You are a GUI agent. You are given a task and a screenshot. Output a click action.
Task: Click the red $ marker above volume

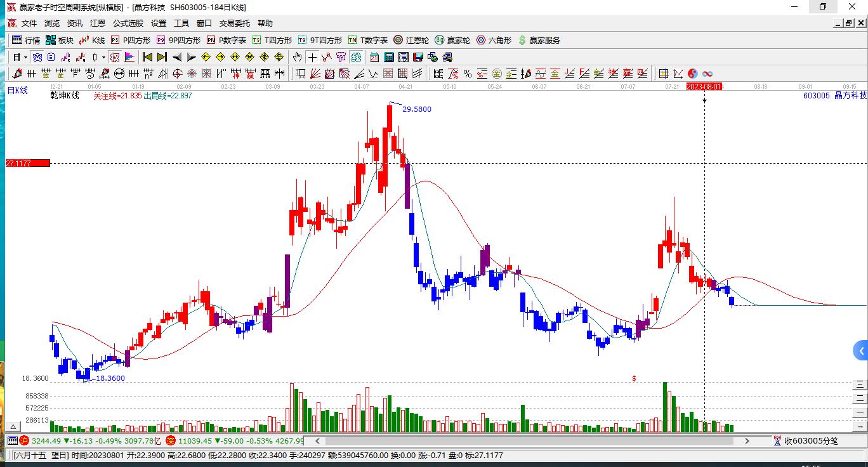634,379
